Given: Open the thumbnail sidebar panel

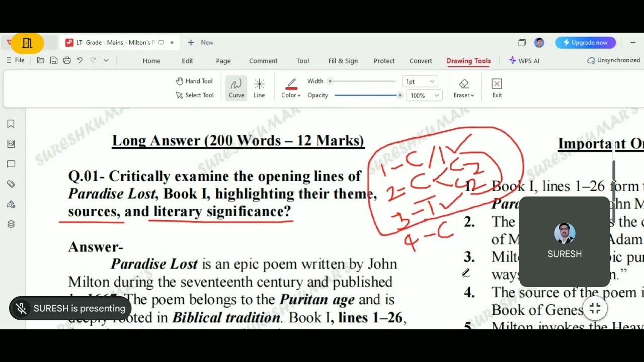Looking at the screenshot, I should point(11,144).
